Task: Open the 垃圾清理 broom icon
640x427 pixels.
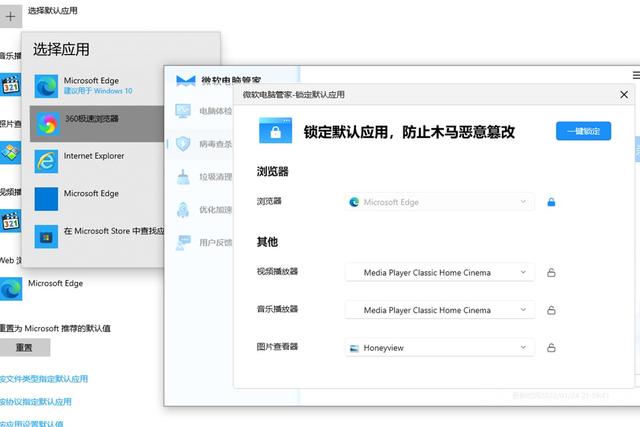Action: pyautogui.click(x=183, y=177)
